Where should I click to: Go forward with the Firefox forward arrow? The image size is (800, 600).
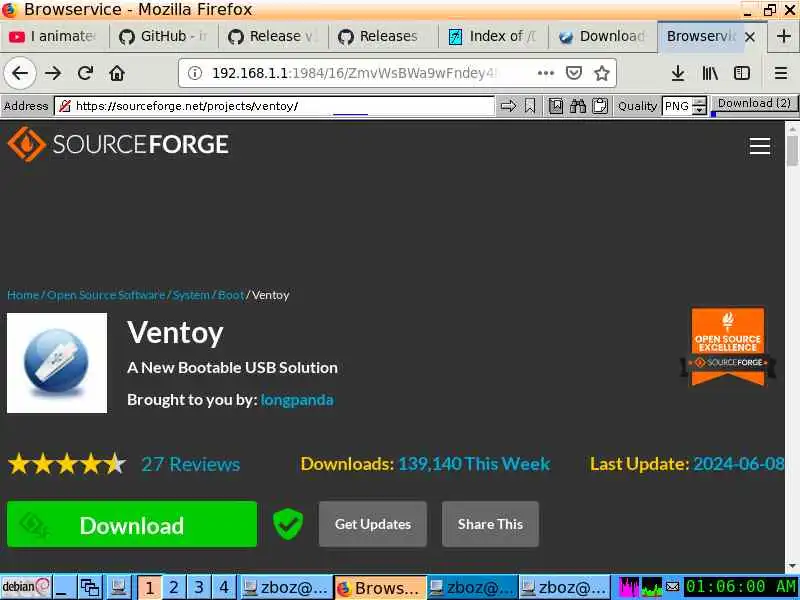(x=53, y=73)
